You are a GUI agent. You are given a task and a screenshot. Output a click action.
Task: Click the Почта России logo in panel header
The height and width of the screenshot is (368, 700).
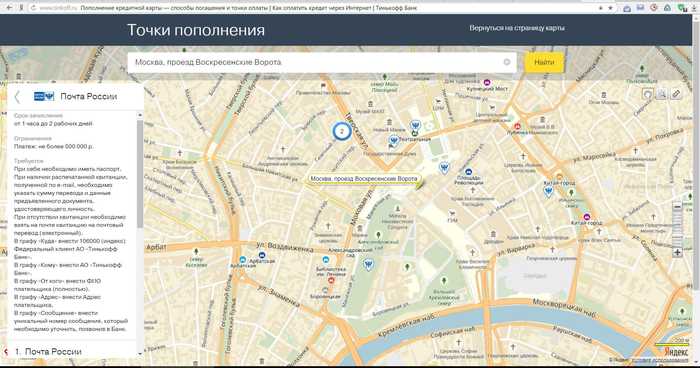tap(44, 96)
